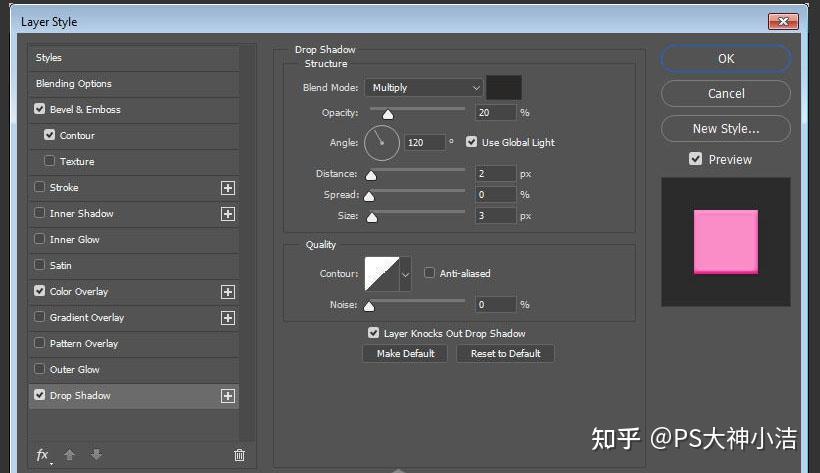Turn on the Inner Shadow checkbox
This screenshot has width=820, height=473.
tap(39, 213)
